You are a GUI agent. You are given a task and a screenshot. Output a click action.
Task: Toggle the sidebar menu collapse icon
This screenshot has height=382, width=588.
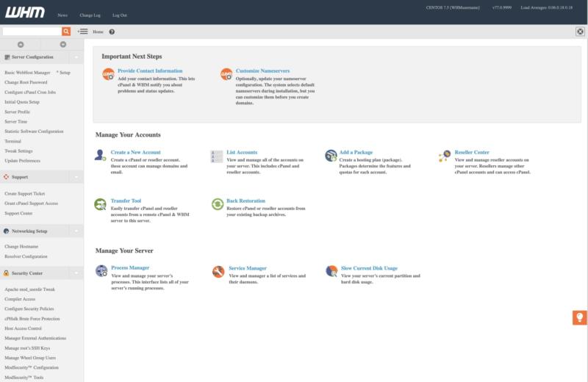coord(82,32)
